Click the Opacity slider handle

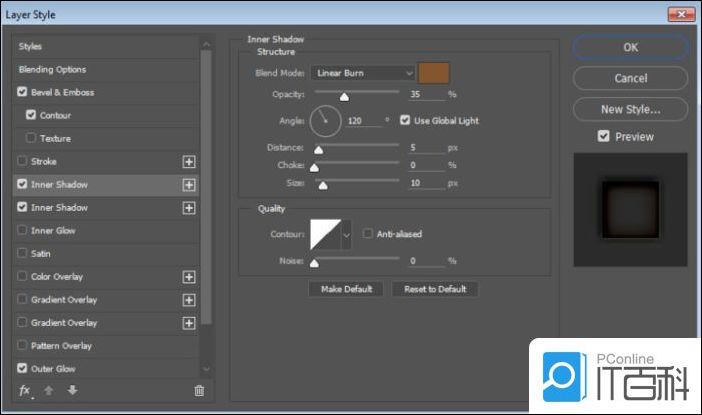pyautogui.click(x=344, y=97)
